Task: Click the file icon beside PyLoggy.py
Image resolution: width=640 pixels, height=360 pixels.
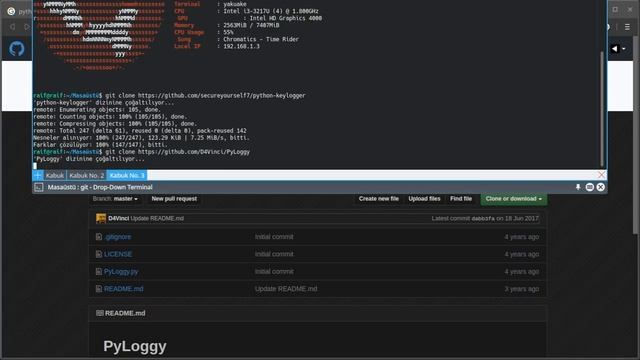Action: tap(98, 271)
